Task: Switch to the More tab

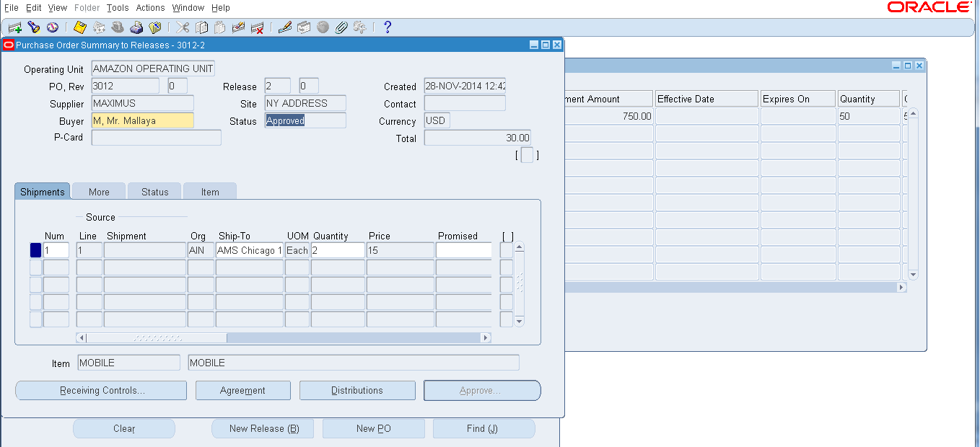Action: click(x=99, y=192)
